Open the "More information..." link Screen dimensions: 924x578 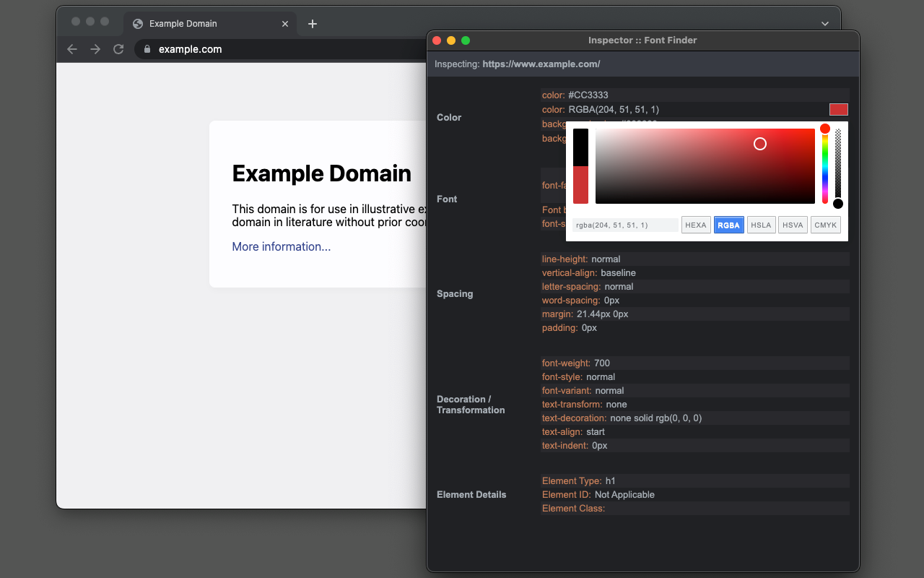[x=281, y=247]
